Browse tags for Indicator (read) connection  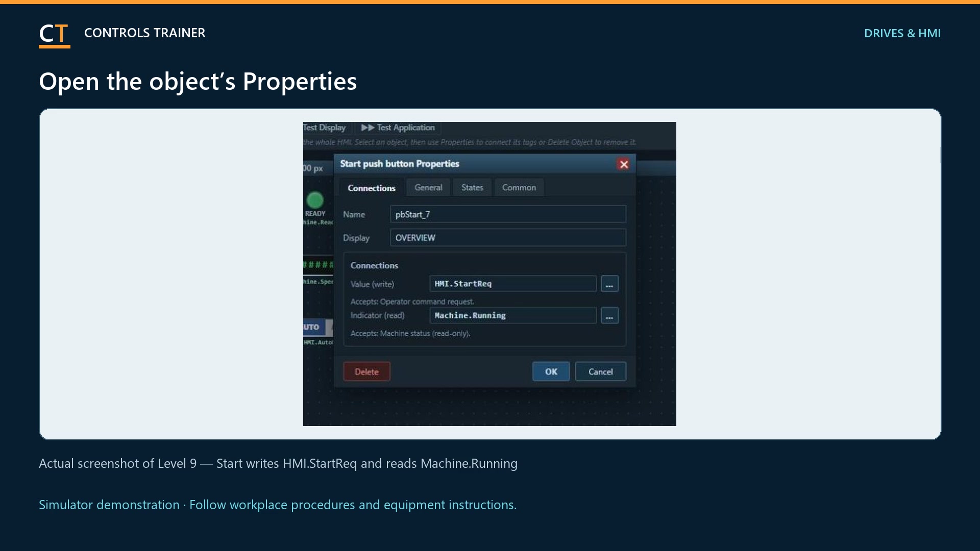[x=609, y=315]
